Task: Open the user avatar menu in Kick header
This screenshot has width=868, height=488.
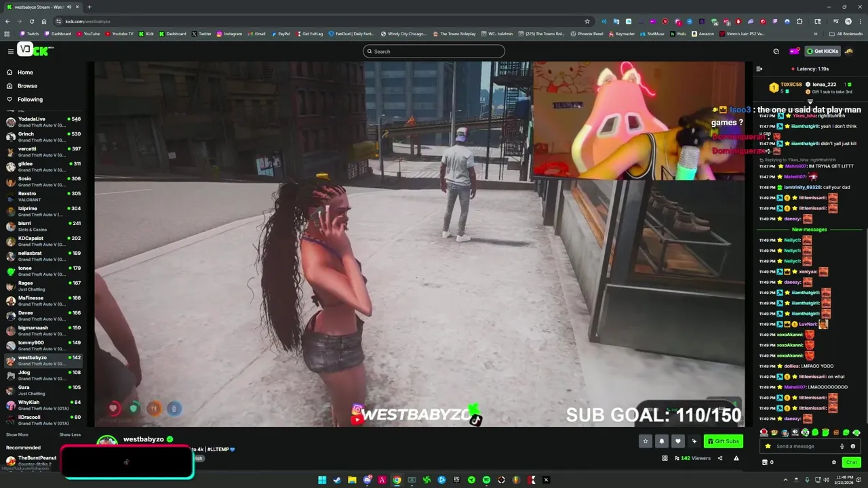Action: 849,51
